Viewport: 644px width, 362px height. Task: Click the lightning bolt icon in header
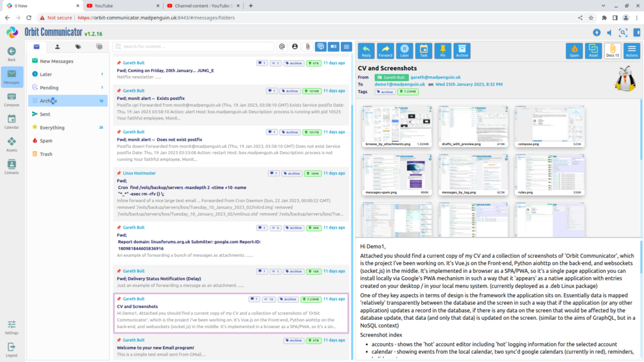point(597,33)
